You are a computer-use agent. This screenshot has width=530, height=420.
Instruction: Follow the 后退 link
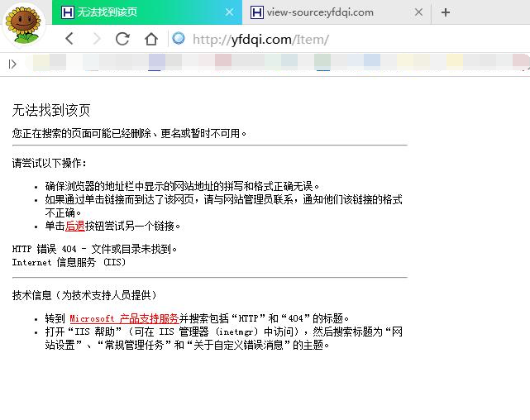74,226
